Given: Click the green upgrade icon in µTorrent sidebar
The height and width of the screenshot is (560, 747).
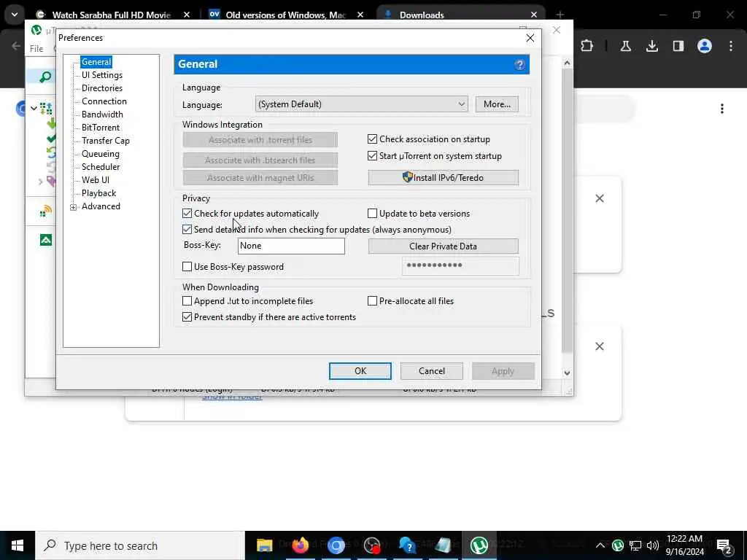Looking at the screenshot, I should (46, 240).
